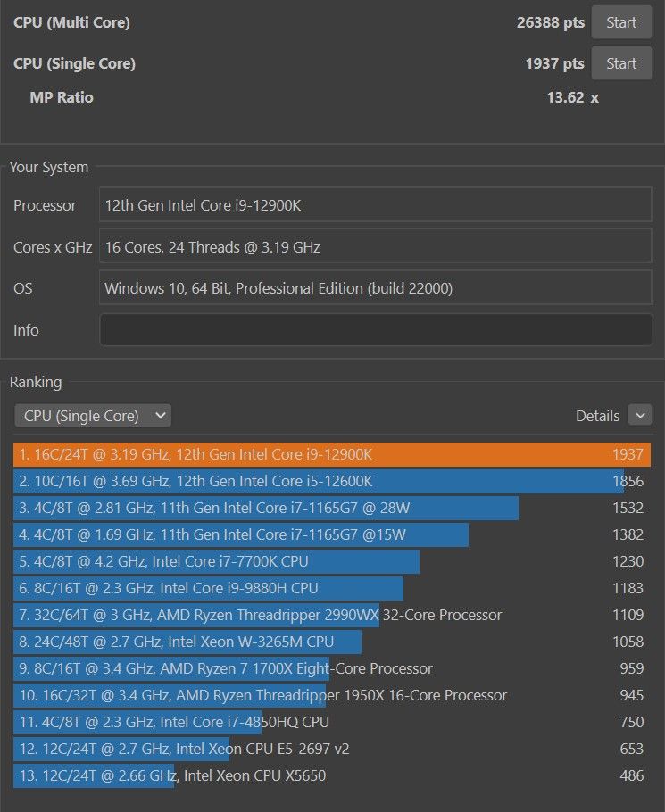
Task: Click the OS field showing Windows 10
Action: 376,288
